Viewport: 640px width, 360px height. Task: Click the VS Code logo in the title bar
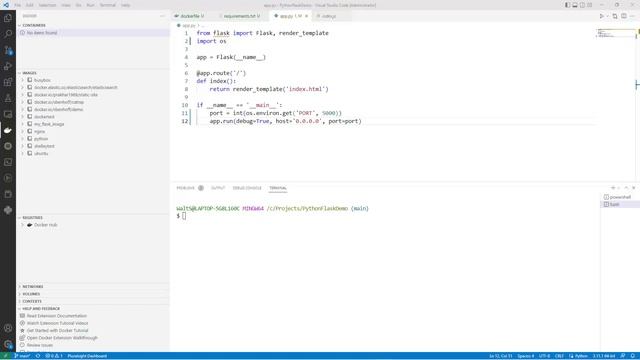(x=6, y=5)
